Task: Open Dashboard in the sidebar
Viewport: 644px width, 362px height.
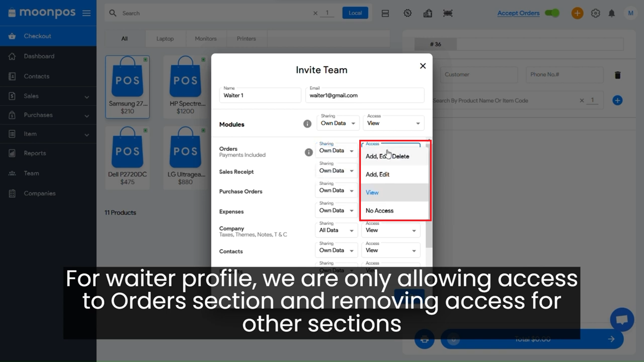Action: pyautogui.click(x=48, y=56)
